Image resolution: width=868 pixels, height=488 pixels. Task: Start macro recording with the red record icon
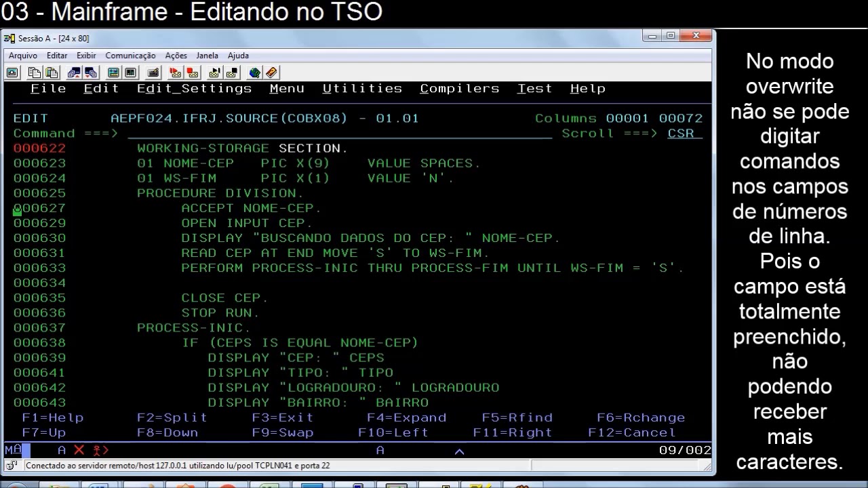coord(176,73)
